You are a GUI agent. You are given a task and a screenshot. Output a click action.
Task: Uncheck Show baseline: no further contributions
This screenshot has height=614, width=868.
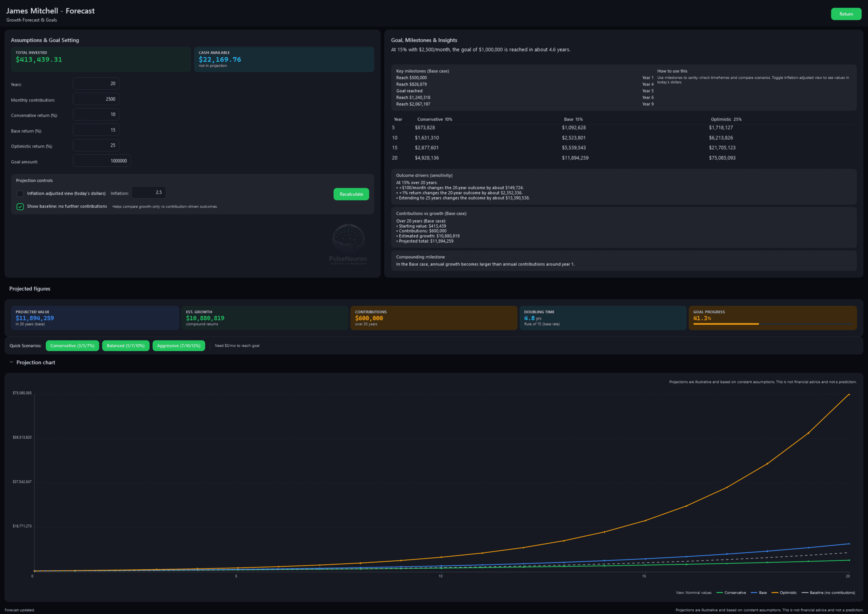20,207
